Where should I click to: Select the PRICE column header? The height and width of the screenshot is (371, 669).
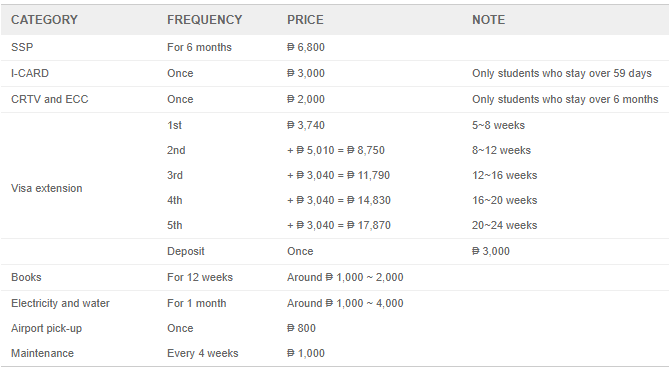coord(305,20)
